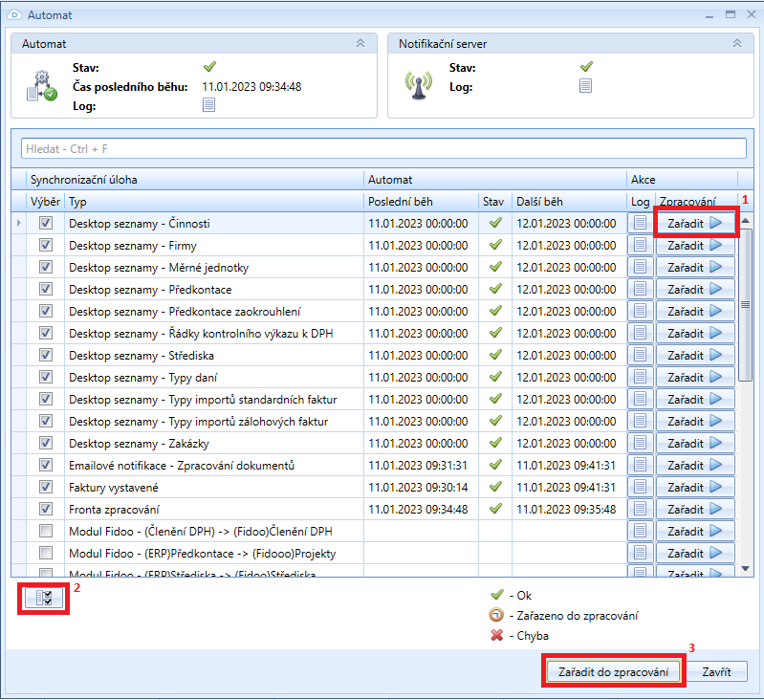The height and width of the screenshot is (700, 764).
Task: Open the Notifikační server log icon
Action: pos(585,86)
